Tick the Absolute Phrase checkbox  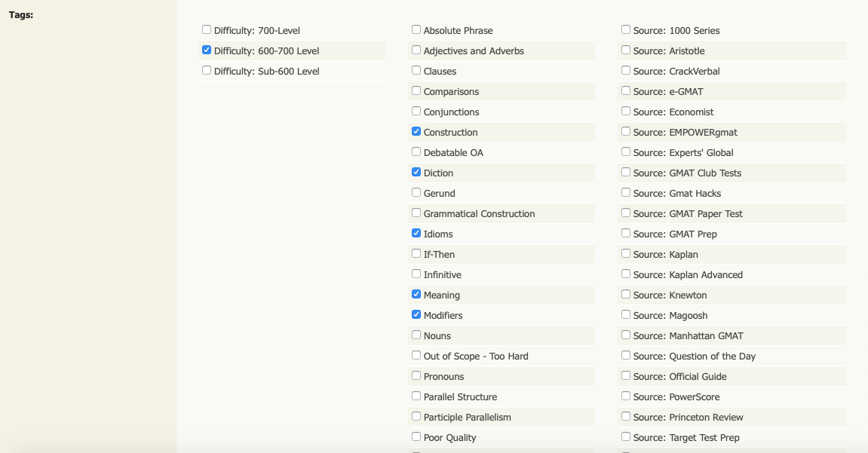click(416, 30)
